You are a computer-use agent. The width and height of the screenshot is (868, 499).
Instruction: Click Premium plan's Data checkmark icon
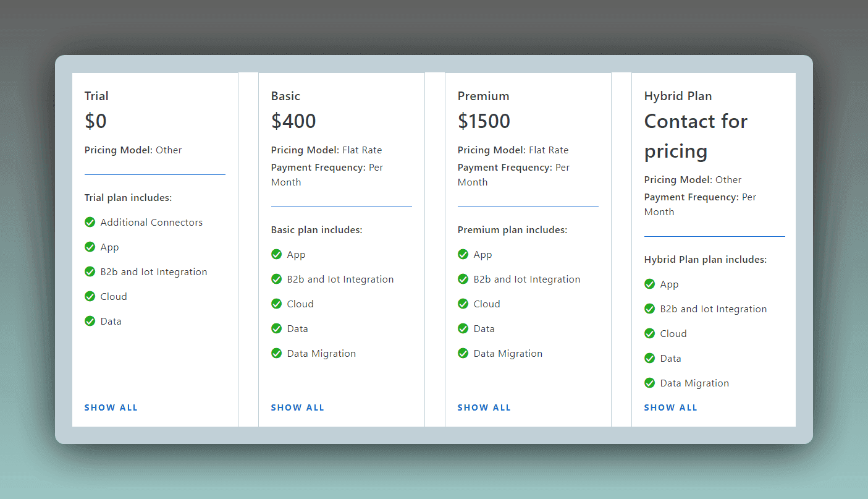(x=463, y=328)
